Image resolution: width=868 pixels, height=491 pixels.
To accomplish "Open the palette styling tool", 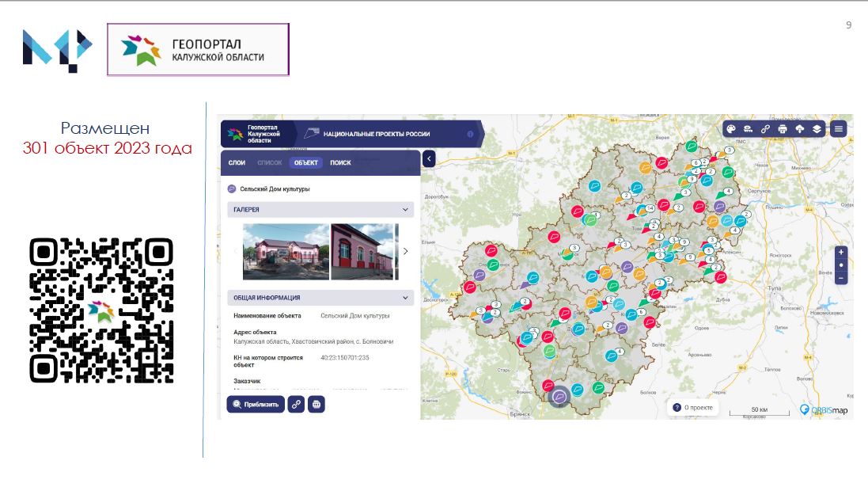I will [x=730, y=129].
